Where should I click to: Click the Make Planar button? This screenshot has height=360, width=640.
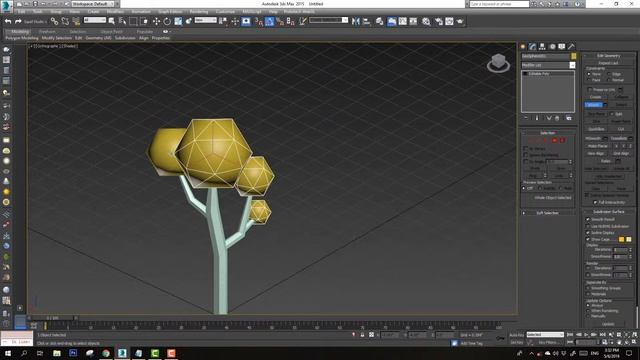pyautogui.click(x=597, y=146)
